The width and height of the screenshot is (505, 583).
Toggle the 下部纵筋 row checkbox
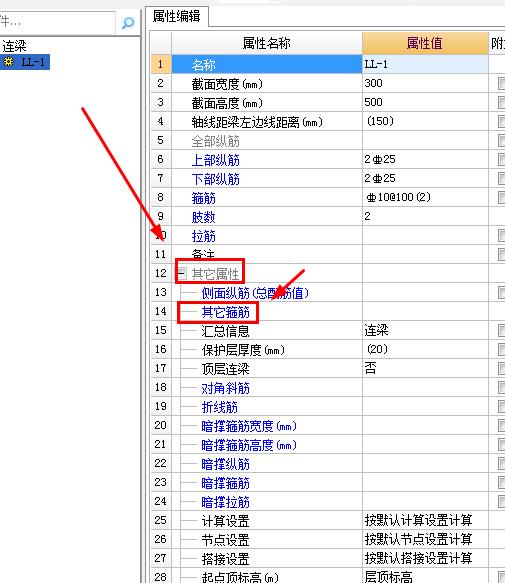point(502,179)
